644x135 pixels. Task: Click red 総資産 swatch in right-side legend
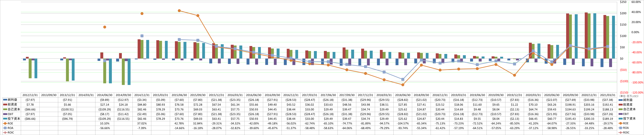click(620, 104)
